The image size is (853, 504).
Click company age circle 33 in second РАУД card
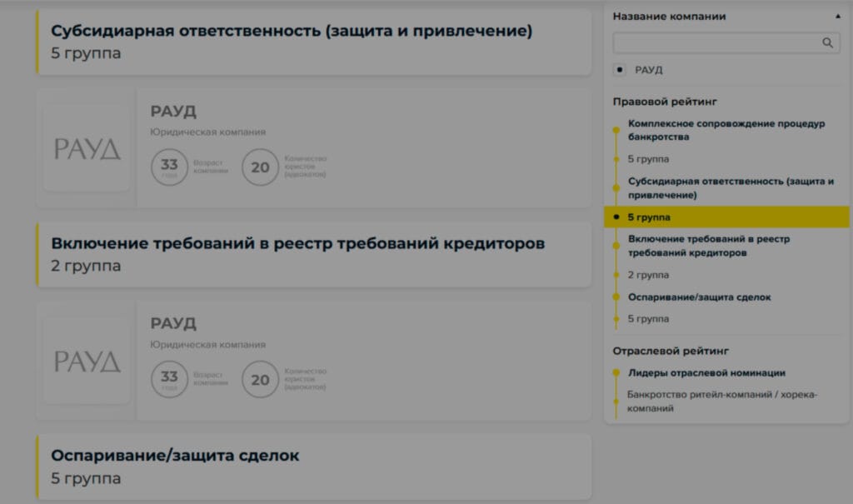[169, 379]
